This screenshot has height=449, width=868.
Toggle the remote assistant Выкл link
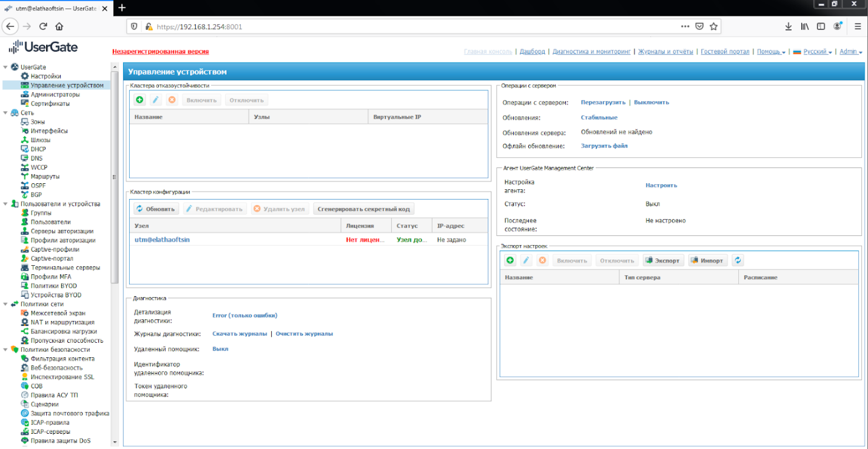(220, 349)
